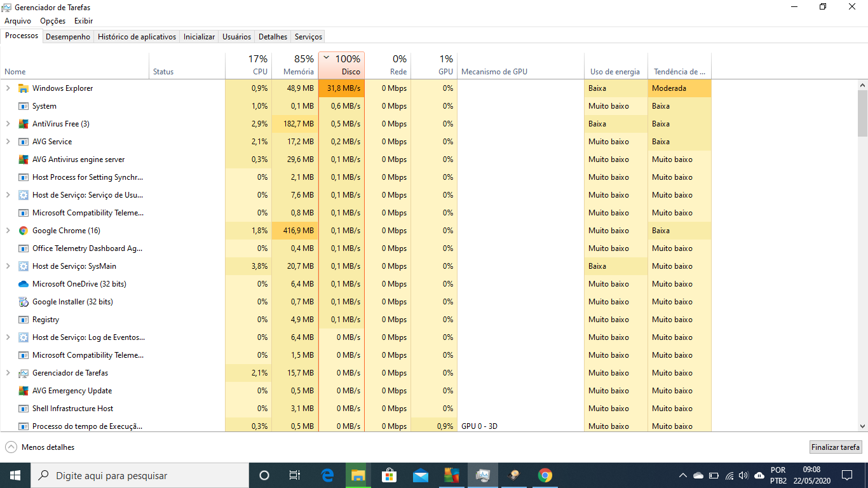The image size is (868, 488).
Task: Click the Shell Infrastructure Host icon
Action: tap(24, 409)
